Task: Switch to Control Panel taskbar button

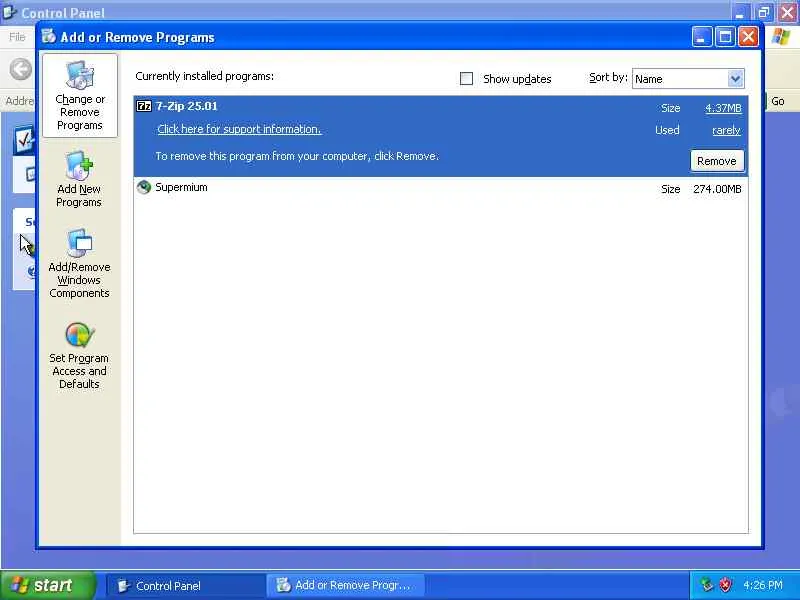Action: 184,586
